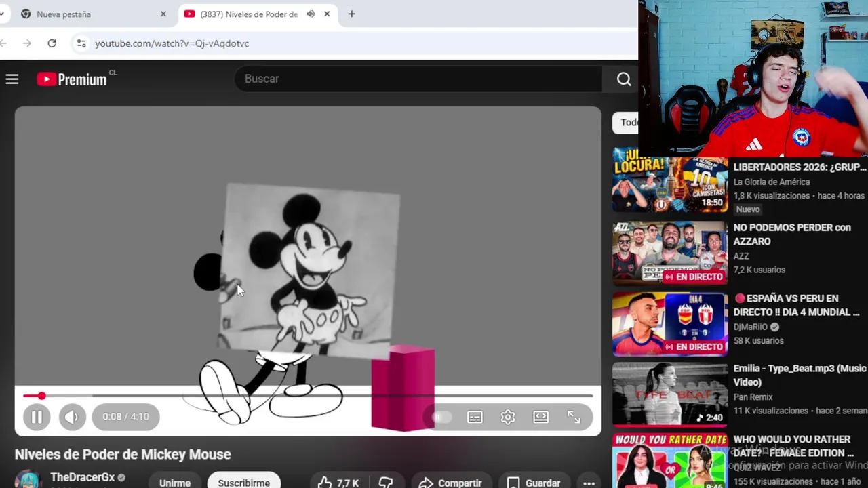
Task: Open Pan Remix channel name
Action: click(x=753, y=397)
